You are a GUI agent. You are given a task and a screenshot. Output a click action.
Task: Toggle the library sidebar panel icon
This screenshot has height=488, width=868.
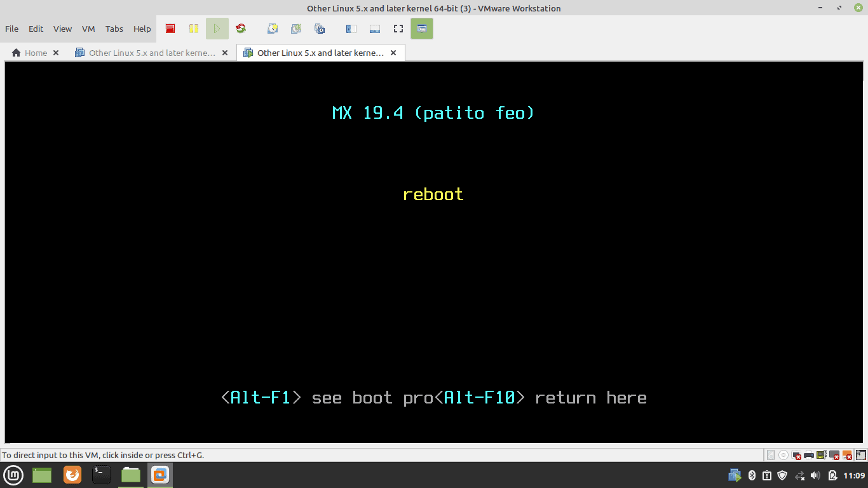coord(351,29)
